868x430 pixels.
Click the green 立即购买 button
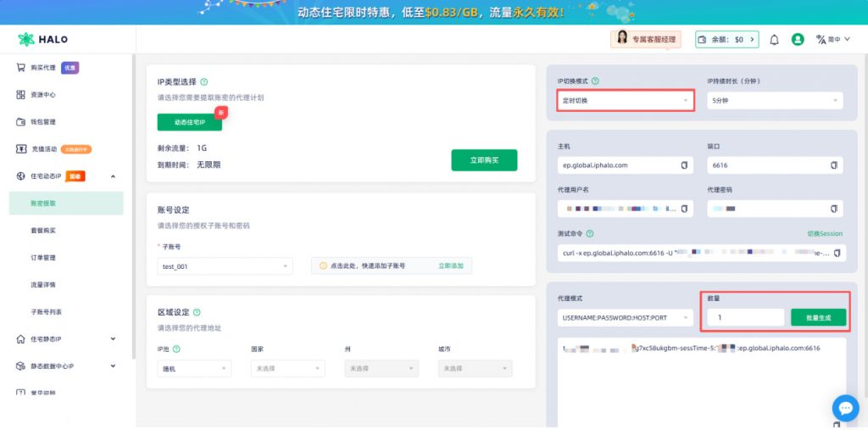pyautogui.click(x=483, y=160)
